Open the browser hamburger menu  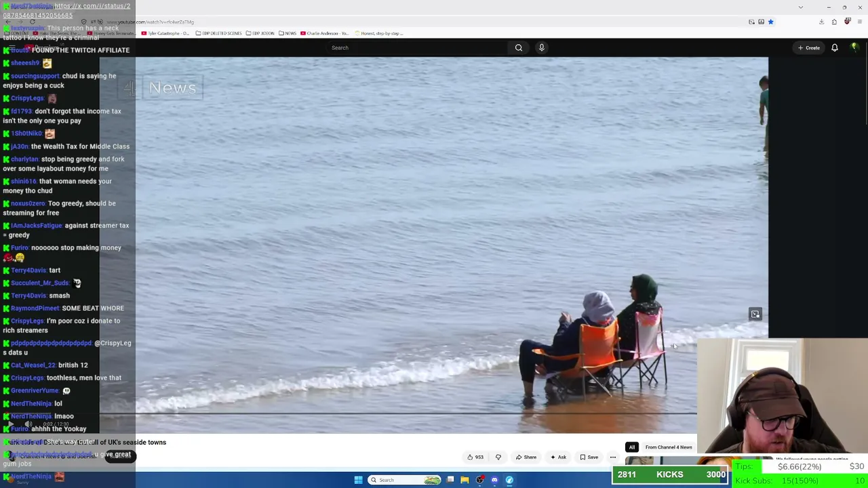[860, 22]
